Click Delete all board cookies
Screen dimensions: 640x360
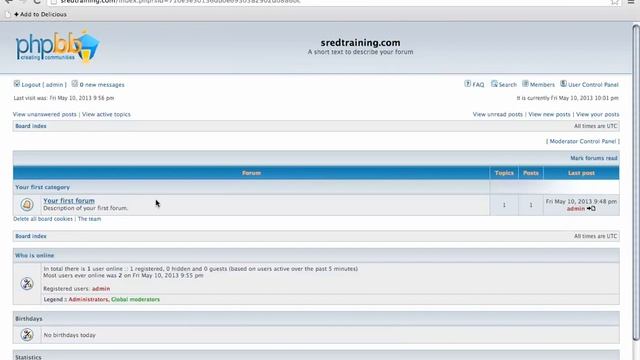tap(43, 219)
